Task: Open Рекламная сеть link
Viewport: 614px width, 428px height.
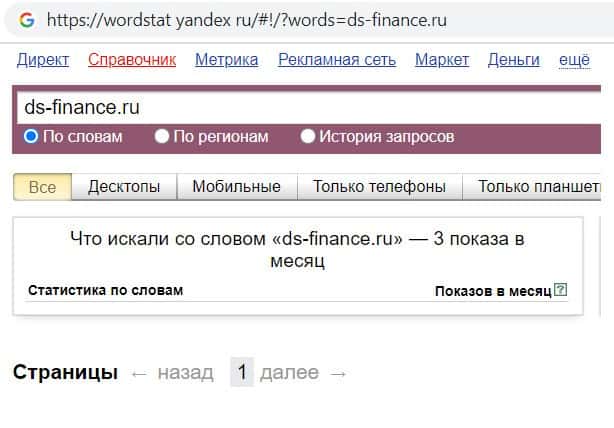Action: point(337,60)
